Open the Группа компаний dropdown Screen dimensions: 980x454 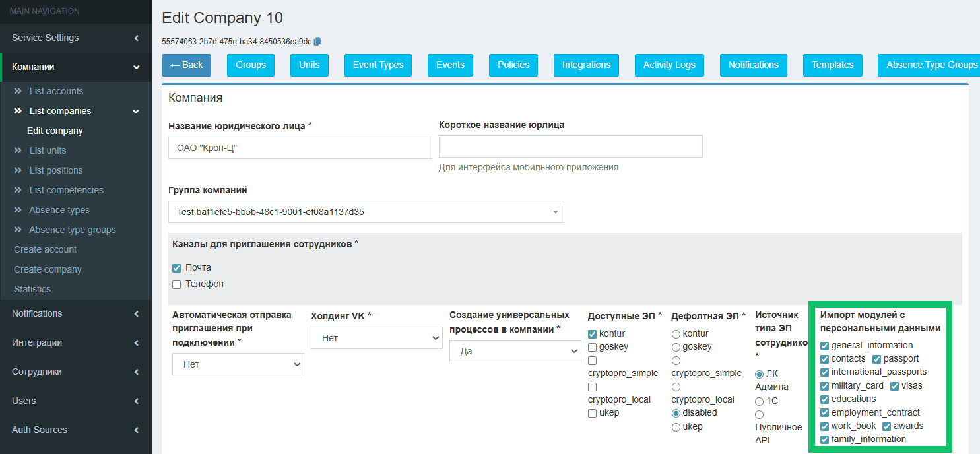click(x=366, y=212)
